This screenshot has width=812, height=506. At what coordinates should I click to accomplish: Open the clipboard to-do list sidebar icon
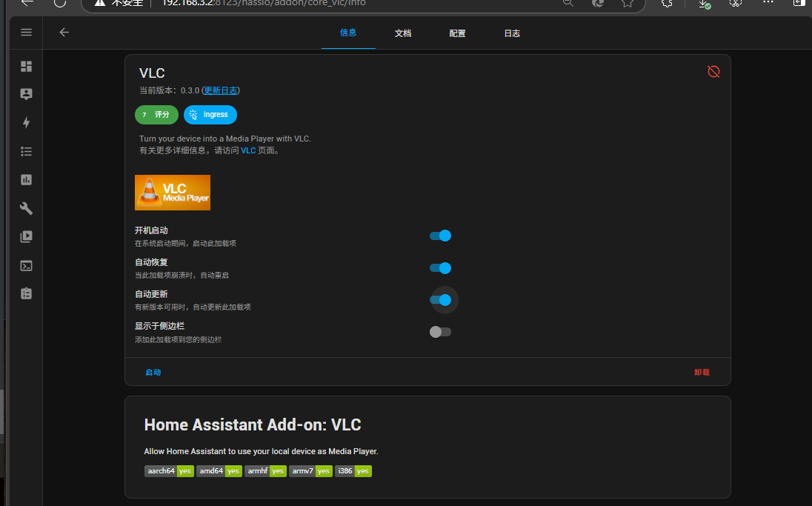click(x=27, y=293)
